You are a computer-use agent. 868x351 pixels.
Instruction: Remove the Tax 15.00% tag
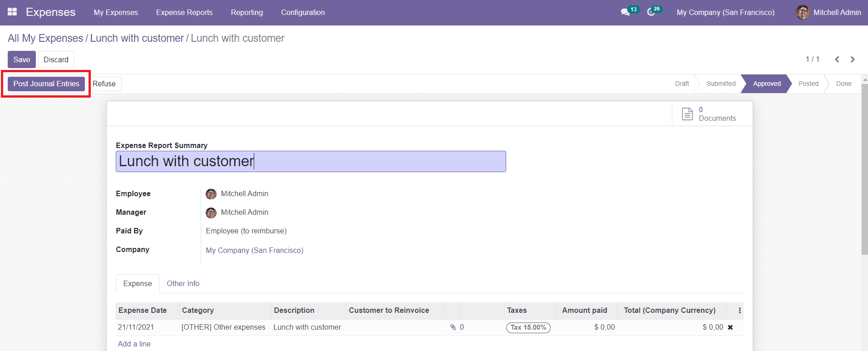point(528,327)
